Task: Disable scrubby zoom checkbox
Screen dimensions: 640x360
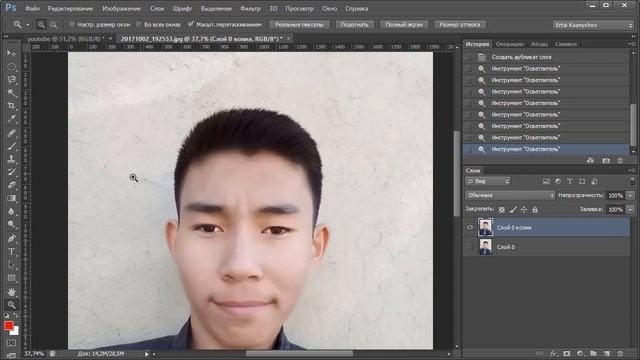Action: tap(191, 24)
